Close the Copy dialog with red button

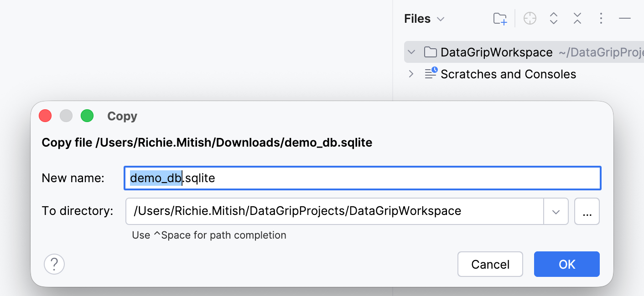point(45,116)
